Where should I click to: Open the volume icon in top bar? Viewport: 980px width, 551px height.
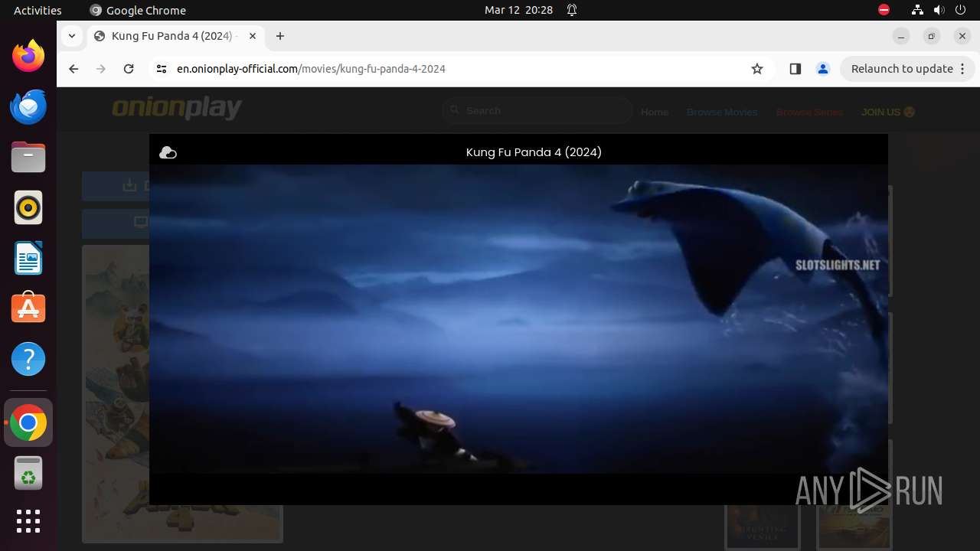click(939, 10)
